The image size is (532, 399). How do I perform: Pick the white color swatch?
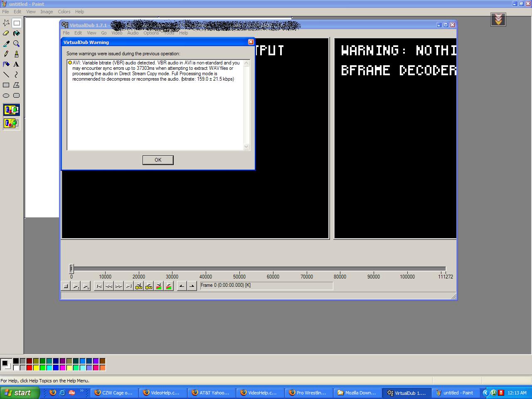(x=16, y=368)
